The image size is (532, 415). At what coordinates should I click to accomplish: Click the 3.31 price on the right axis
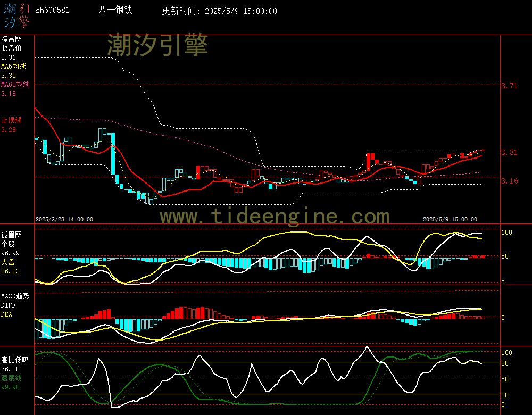pyautogui.click(x=509, y=152)
